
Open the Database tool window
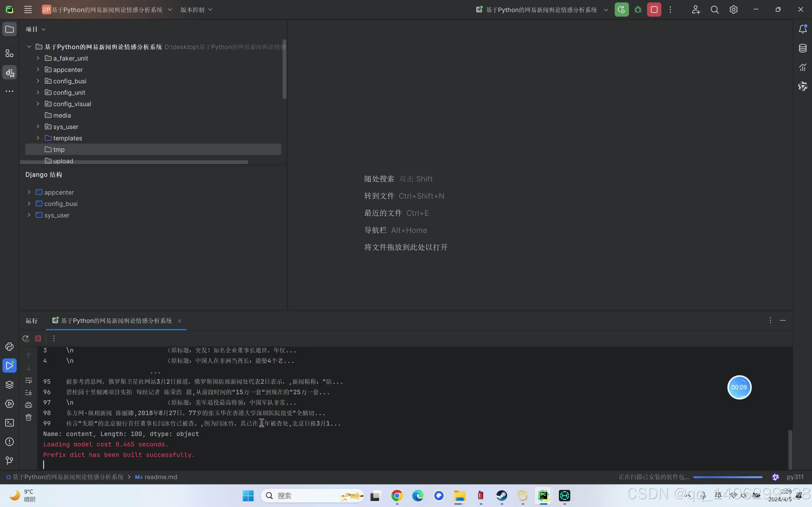802,48
